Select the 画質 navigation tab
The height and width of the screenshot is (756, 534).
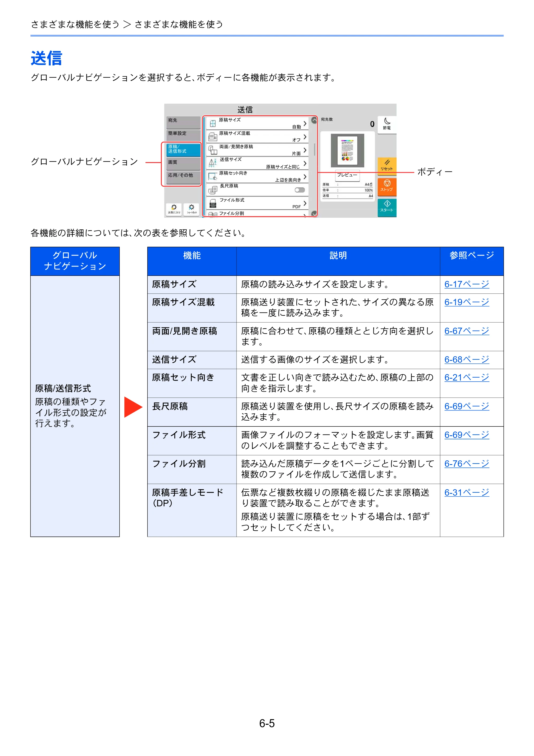(183, 163)
